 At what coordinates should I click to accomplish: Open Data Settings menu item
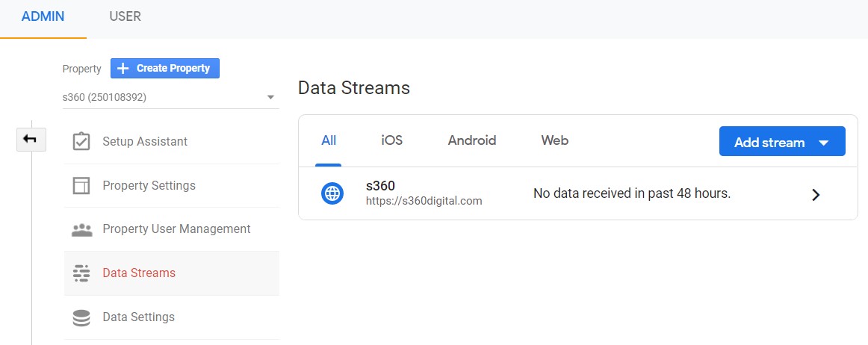click(x=171, y=317)
